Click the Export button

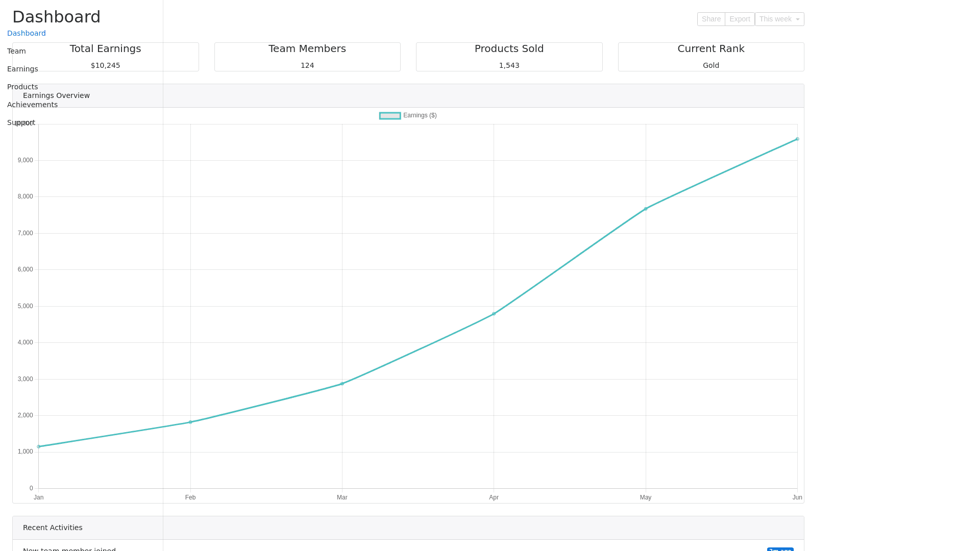(x=740, y=19)
